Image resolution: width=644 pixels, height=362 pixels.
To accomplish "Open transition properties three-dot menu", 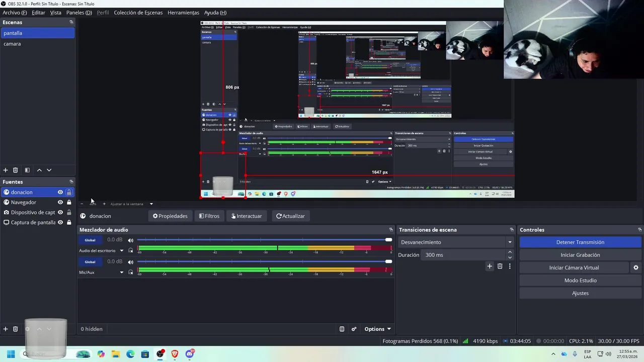I will point(510,266).
